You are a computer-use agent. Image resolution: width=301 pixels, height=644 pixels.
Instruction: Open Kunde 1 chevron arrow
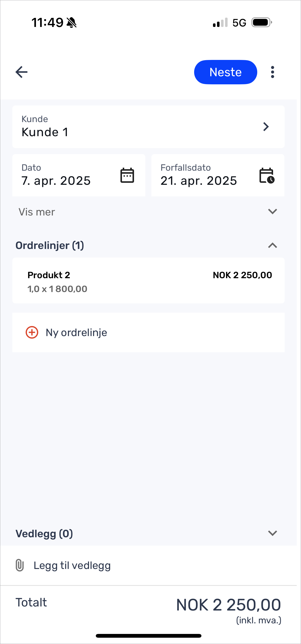pos(266,127)
